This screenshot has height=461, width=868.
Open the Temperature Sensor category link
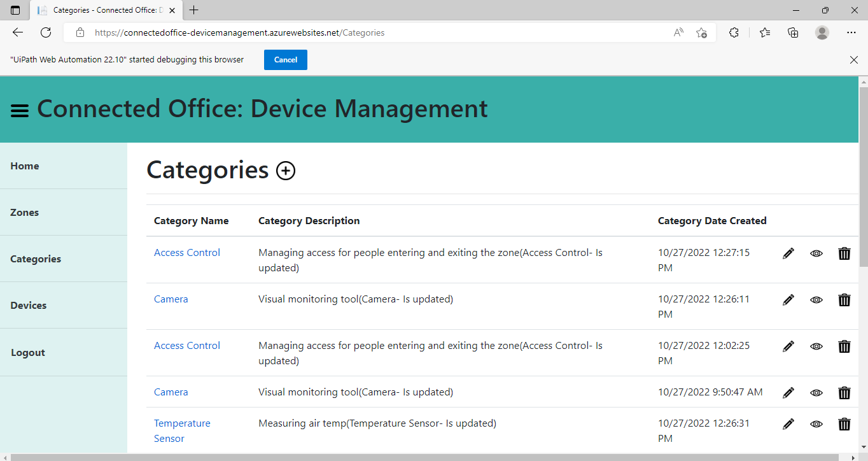182,431
